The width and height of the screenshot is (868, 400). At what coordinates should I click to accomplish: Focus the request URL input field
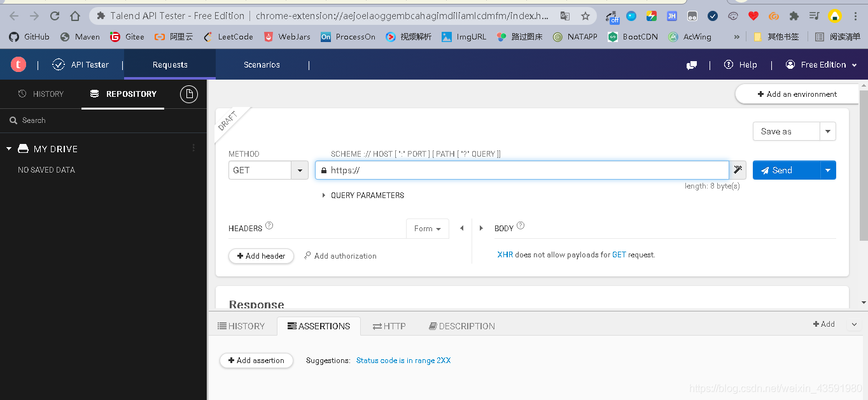tap(522, 170)
